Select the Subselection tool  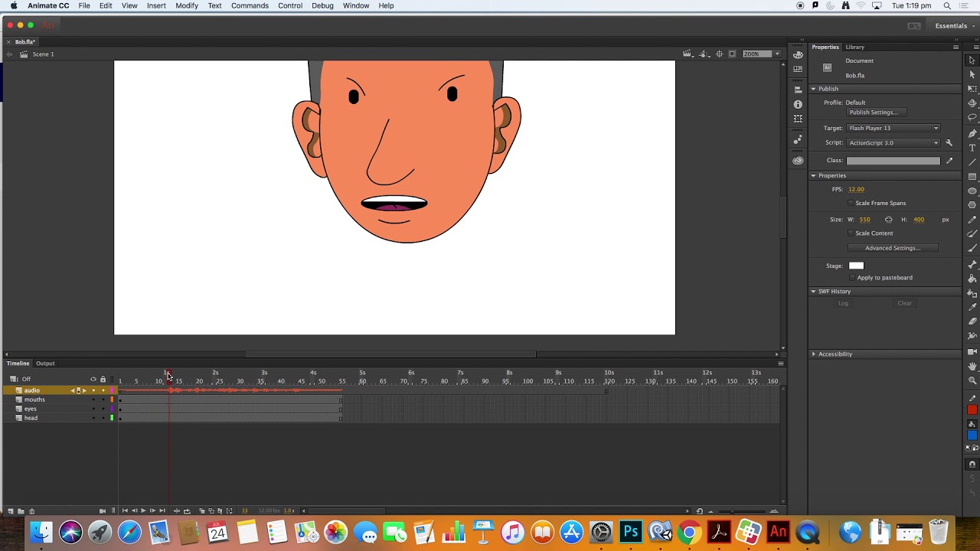(x=972, y=74)
